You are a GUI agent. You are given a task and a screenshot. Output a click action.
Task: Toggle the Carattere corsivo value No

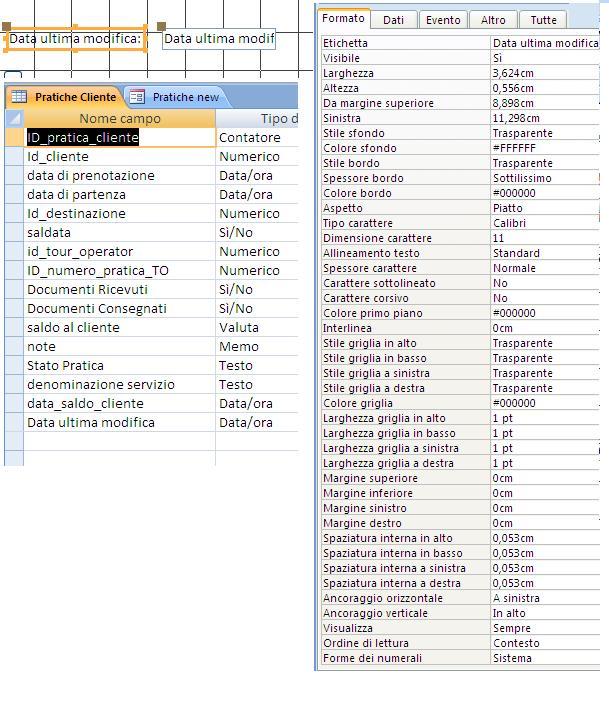click(x=545, y=298)
